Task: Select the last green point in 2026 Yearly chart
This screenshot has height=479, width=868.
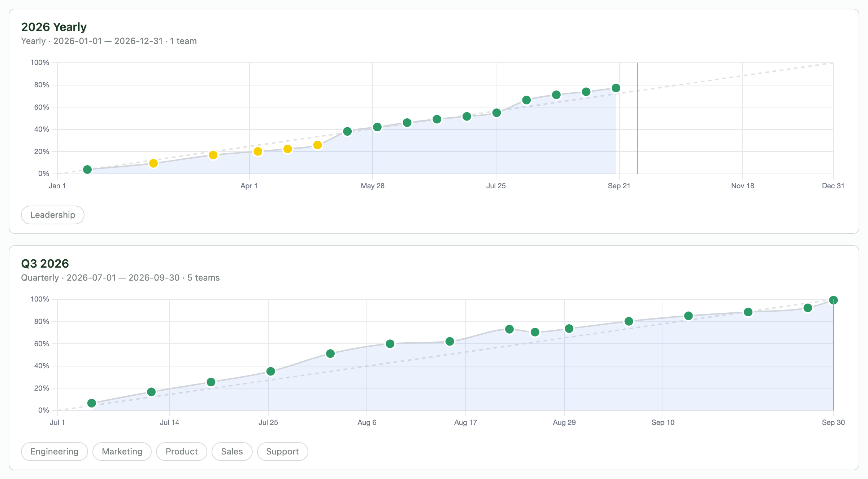Action: (616, 88)
